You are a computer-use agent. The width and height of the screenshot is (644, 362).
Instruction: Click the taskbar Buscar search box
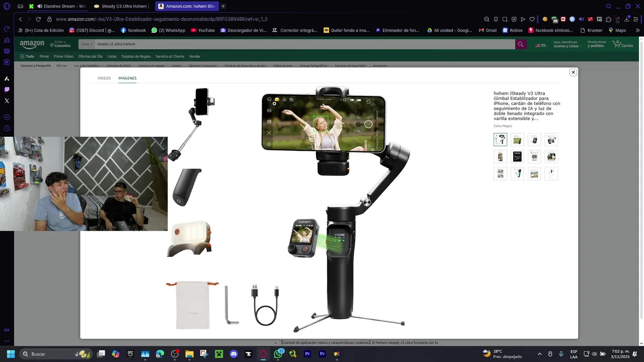pyautogui.click(x=56, y=354)
